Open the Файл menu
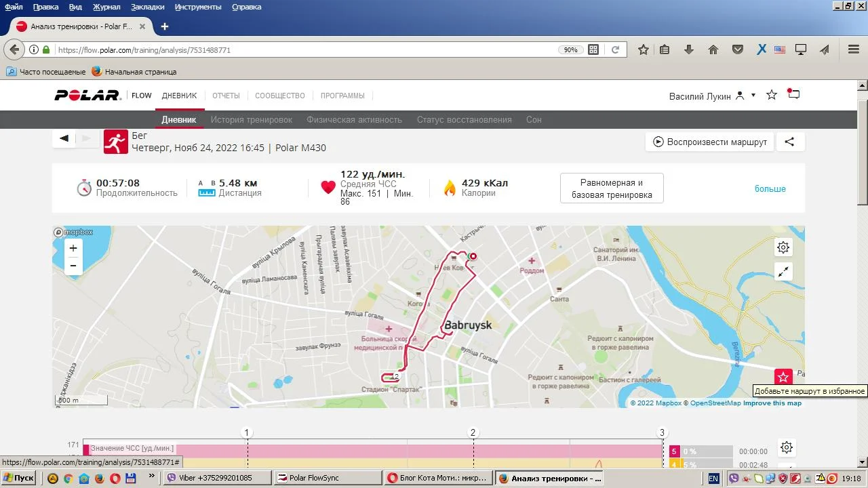The width and height of the screenshot is (868, 488). coord(14,7)
